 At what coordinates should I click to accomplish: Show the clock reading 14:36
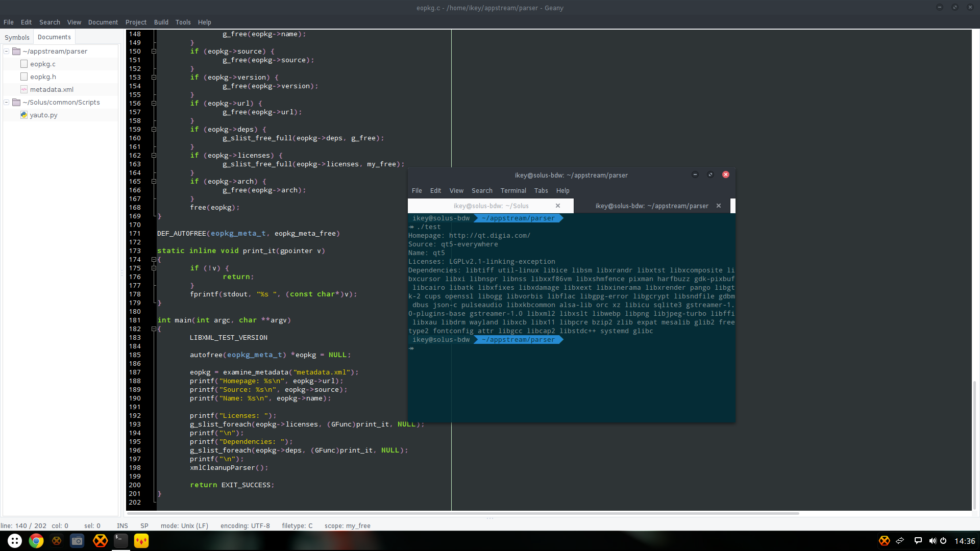[965, 541]
